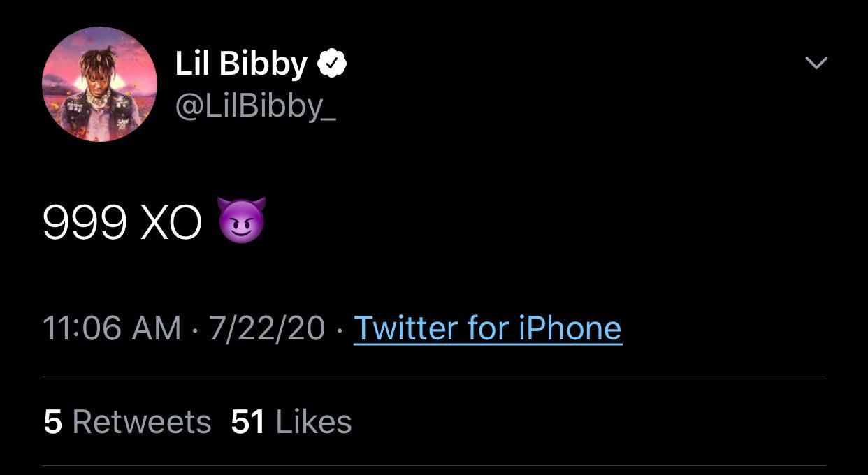
Task: Open the "Twitter for iPhone" source link
Action: tap(487, 328)
